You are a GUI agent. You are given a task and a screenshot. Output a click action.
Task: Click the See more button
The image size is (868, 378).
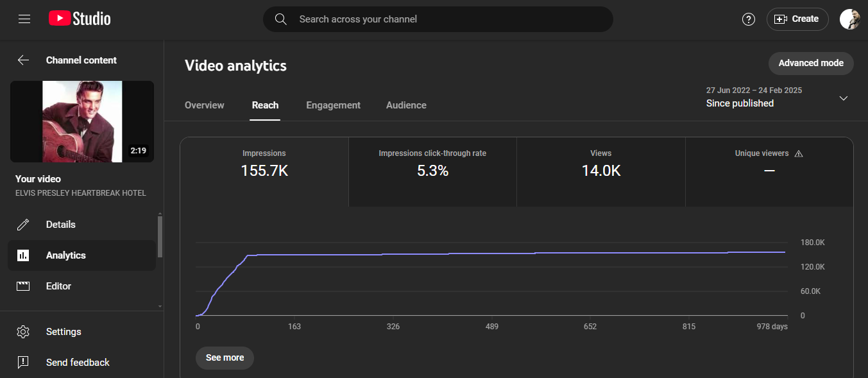225,357
